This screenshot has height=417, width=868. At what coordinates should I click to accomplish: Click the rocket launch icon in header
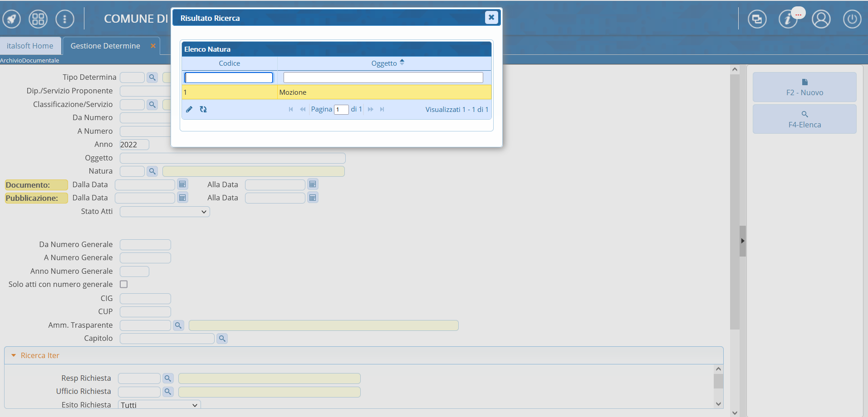tap(12, 19)
